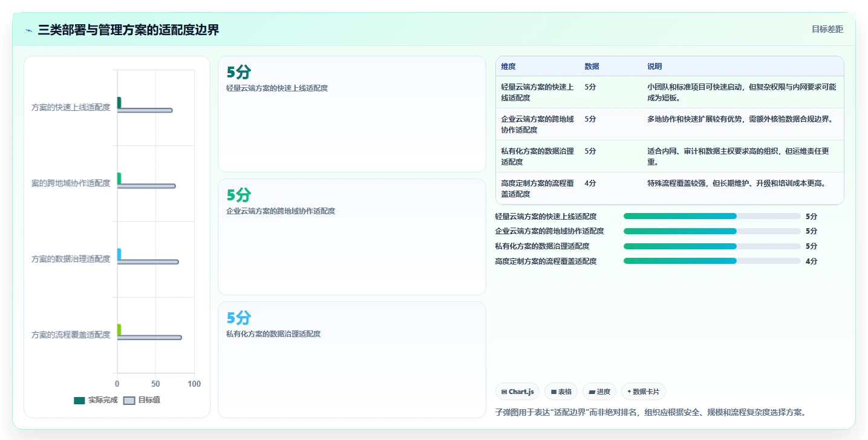The height and width of the screenshot is (440, 868).
Task: Click the 进度 tag chip
Action: [599, 392]
